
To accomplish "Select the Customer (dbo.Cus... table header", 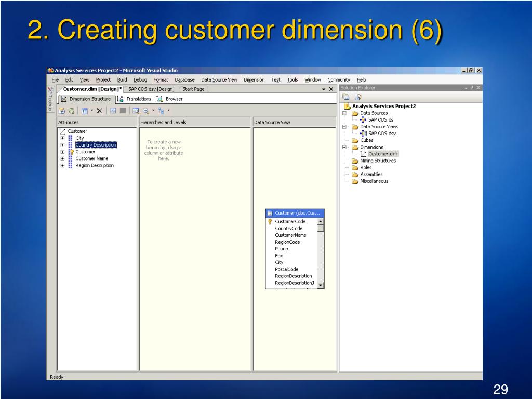I will (x=295, y=213).
